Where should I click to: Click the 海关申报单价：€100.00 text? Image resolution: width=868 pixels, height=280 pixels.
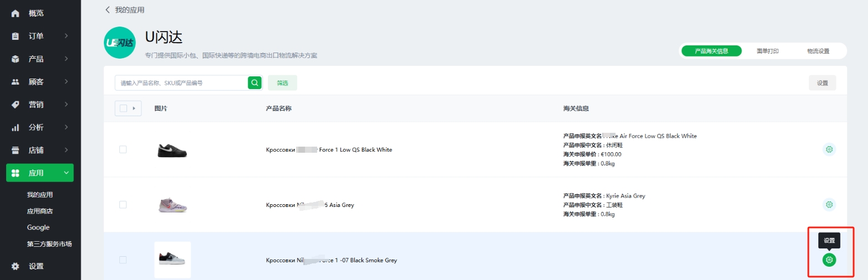pyautogui.click(x=592, y=154)
